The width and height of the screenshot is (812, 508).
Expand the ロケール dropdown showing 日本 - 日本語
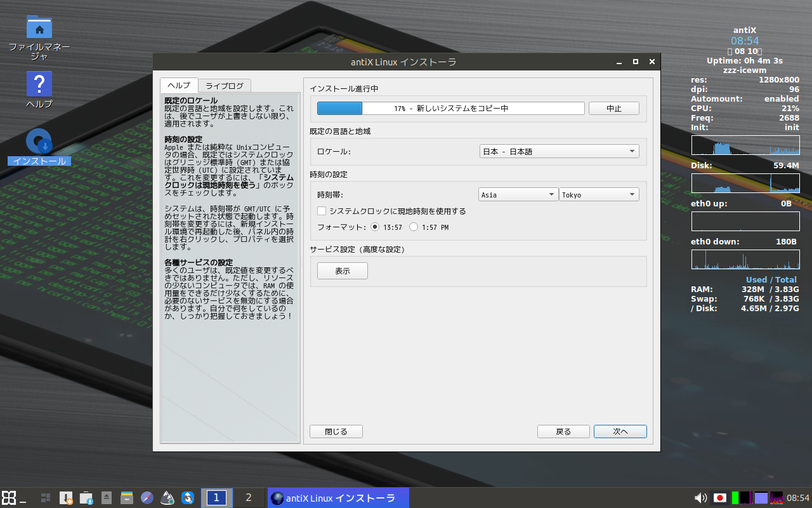(559, 151)
